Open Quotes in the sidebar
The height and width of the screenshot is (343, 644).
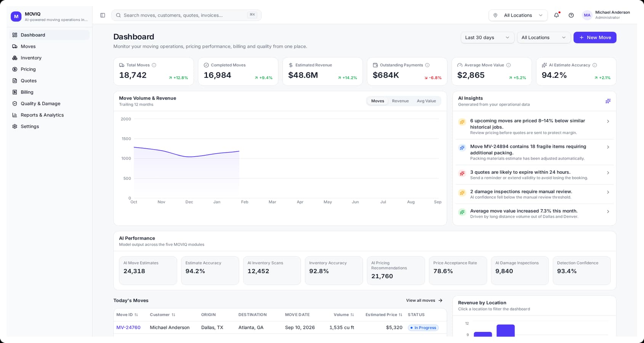coord(50,81)
